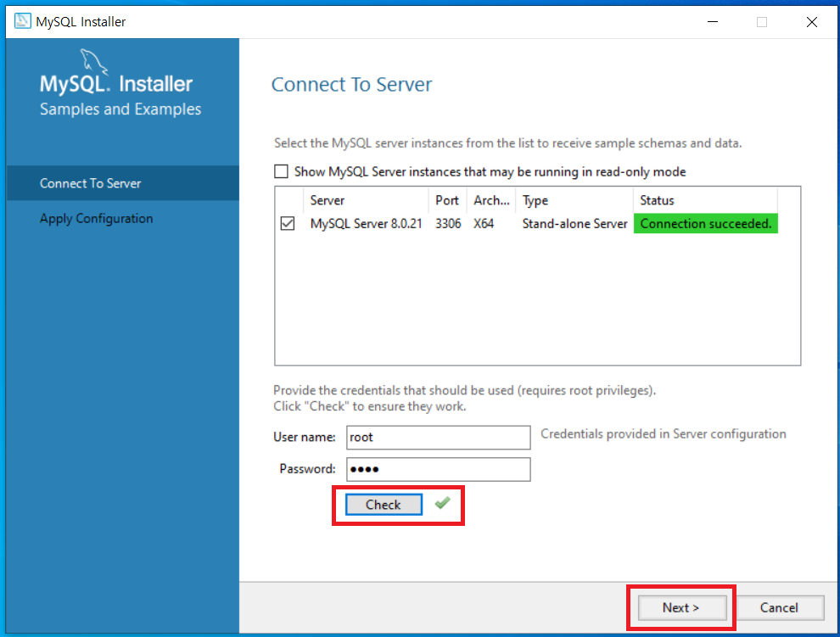Click the Arch... column header
The image size is (840, 637).
[491, 200]
